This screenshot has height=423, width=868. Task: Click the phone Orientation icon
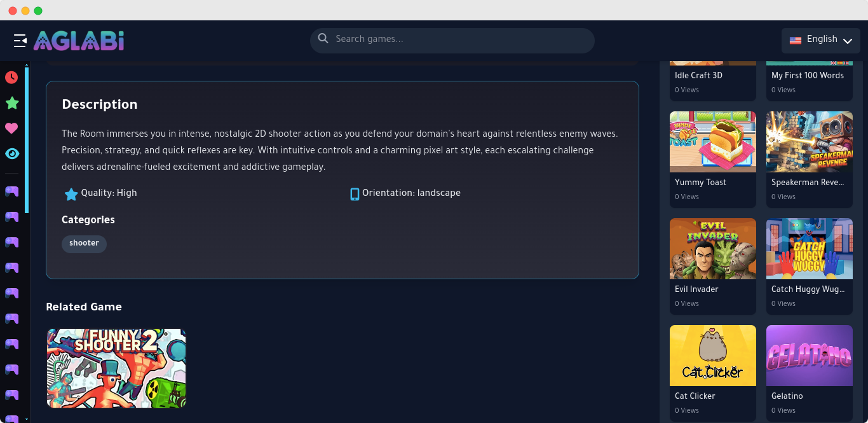[x=355, y=194]
